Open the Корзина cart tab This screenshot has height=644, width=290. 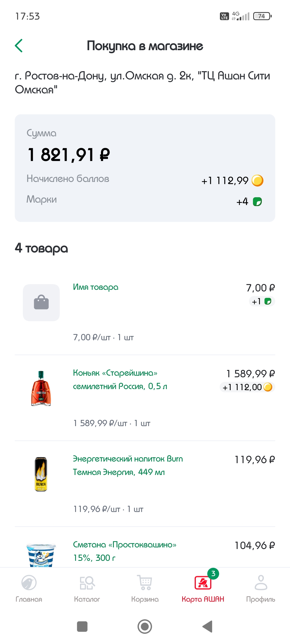pos(145,588)
